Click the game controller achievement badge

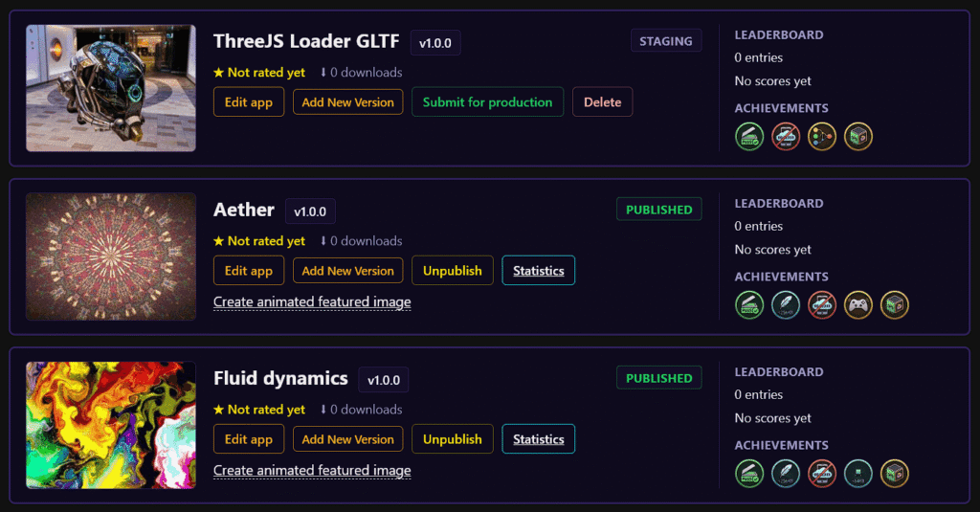858,305
